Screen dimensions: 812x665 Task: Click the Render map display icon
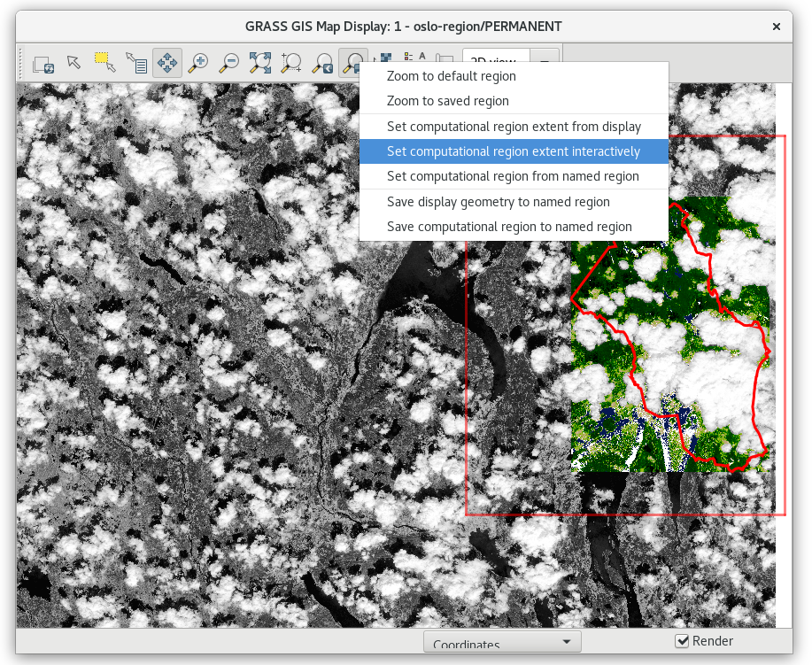(x=43, y=65)
